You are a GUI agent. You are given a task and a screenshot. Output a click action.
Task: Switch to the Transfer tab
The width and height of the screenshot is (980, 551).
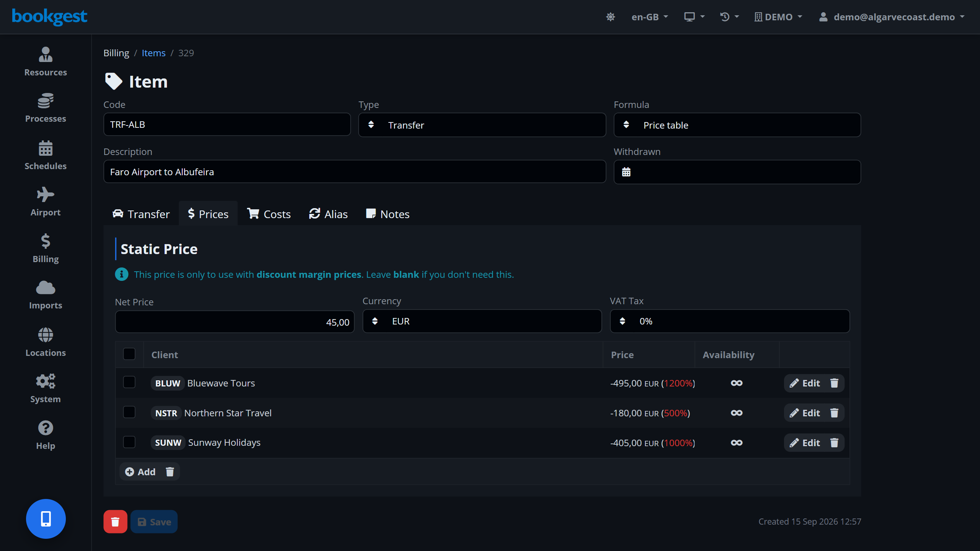tap(141, 214)
